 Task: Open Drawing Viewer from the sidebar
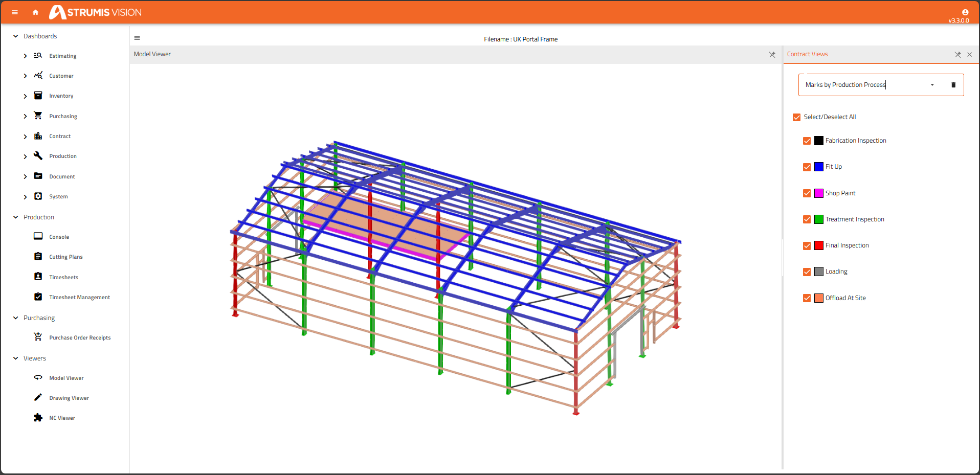coord(69,398)
